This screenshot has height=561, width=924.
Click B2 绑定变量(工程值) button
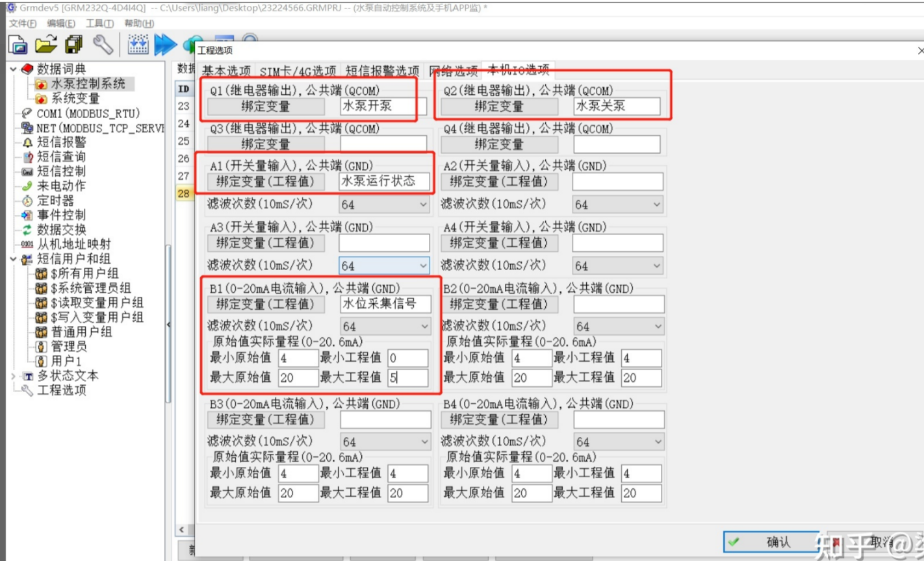(x=499, y=304)
